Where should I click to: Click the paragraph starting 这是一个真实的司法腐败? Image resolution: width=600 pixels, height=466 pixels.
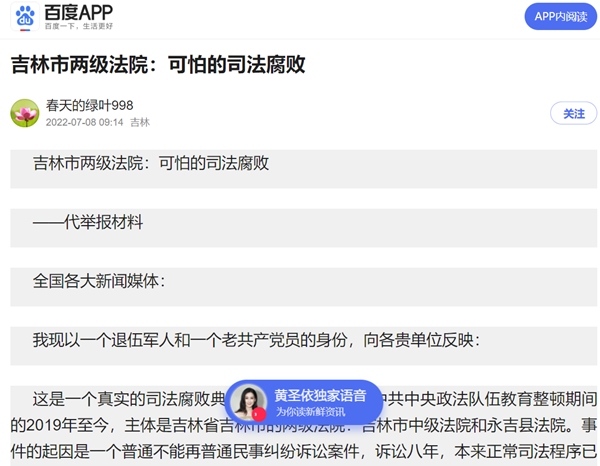click(130, 399)
